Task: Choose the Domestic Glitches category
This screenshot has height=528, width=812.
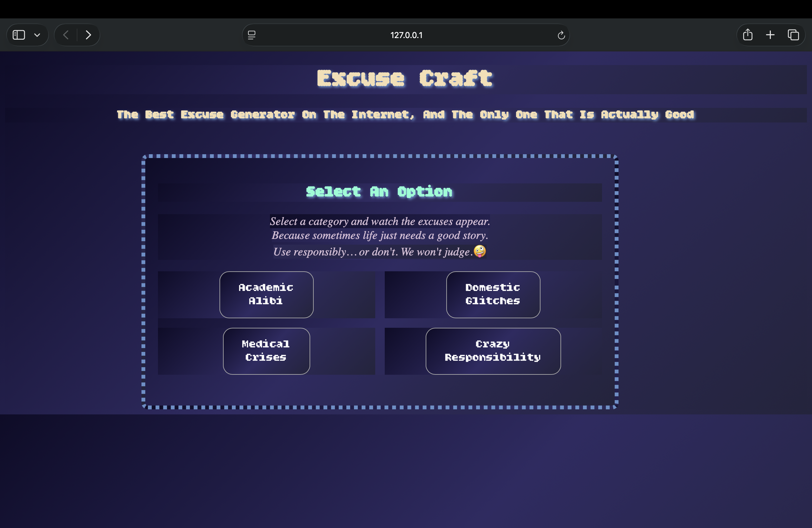Action: click(493, 294)
